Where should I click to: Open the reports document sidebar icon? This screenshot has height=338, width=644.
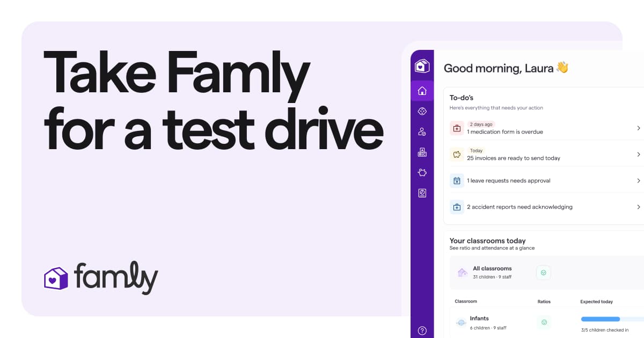(422, 193)
